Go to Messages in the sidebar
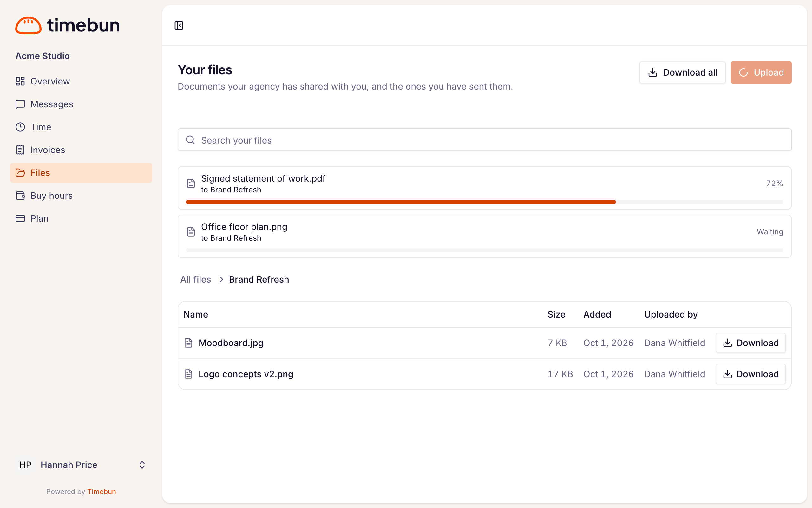This screenshot has height=508, width=812. pyautogui.click(x=81, y=104)
